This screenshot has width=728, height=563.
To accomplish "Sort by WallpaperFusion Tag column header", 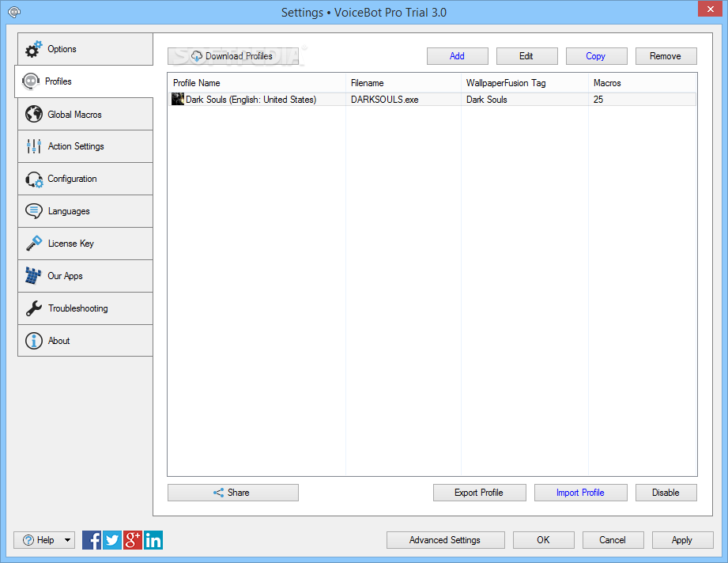I will (525, 83).
